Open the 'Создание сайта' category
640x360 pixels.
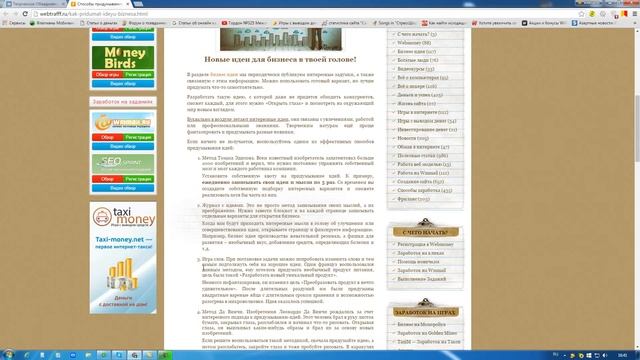pos(420,182)
